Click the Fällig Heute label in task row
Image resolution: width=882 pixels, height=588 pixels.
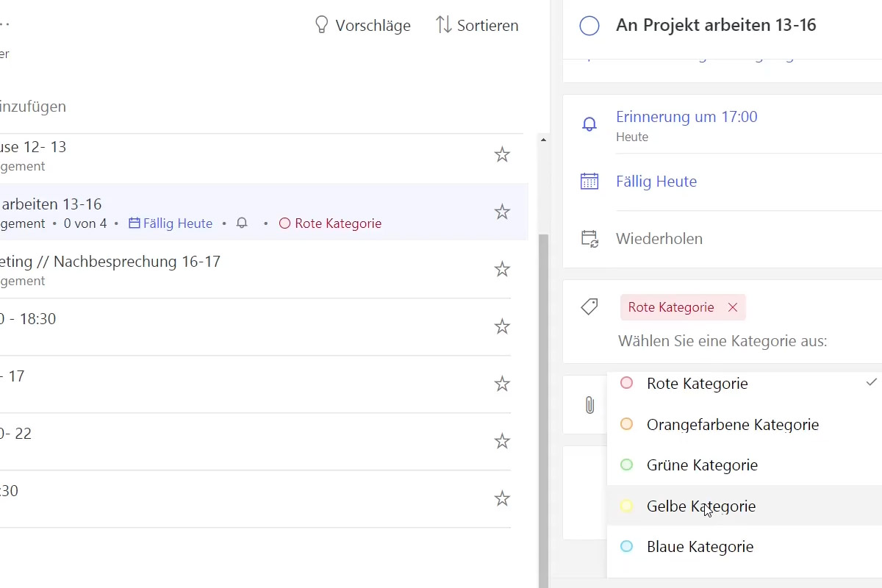178,223
